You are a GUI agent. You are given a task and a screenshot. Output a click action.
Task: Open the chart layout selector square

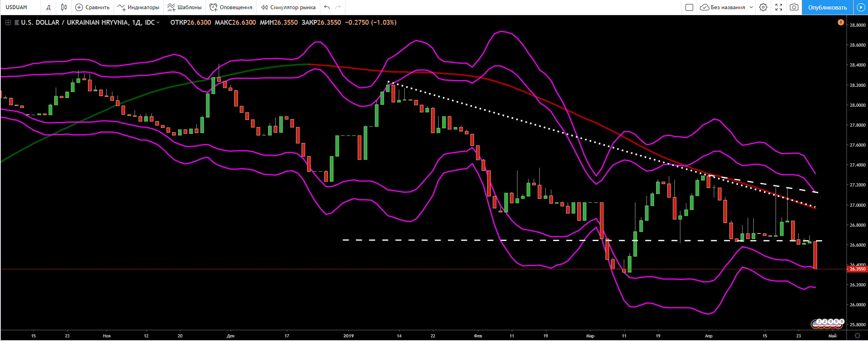click(690, 7)
